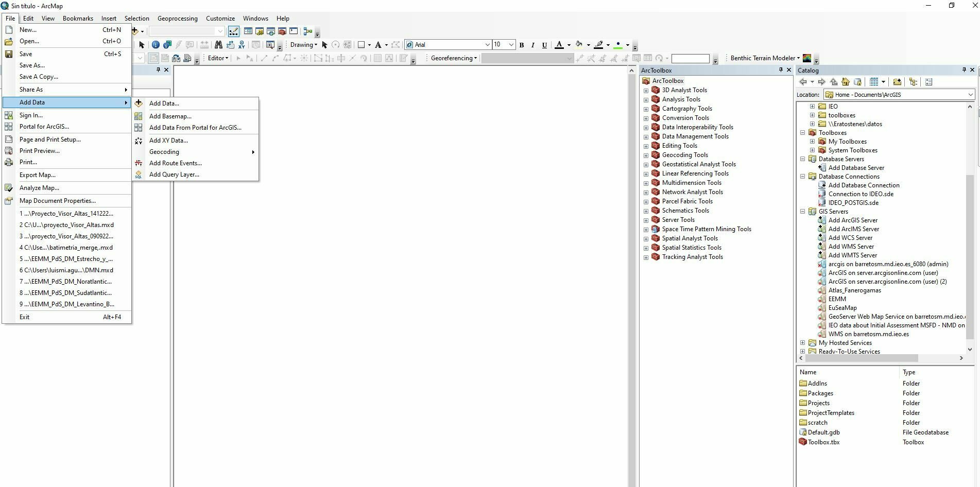Go back in the Catalog window

[803, 82]
